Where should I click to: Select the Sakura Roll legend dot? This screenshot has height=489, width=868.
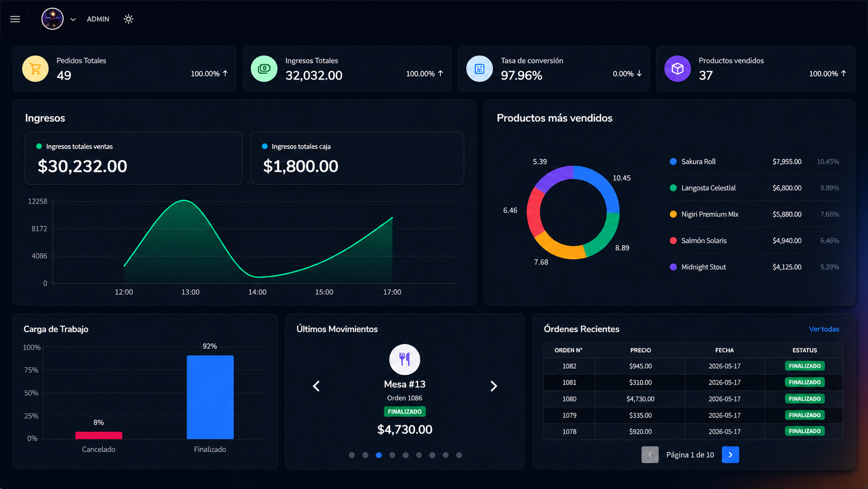point(673,162)
